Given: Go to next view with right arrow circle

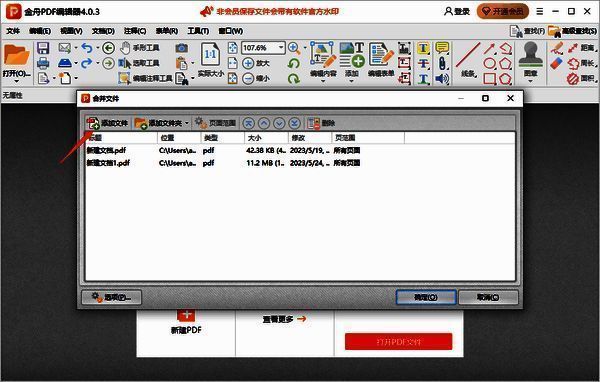Looking at the screenshot, I should coord(109,63).
